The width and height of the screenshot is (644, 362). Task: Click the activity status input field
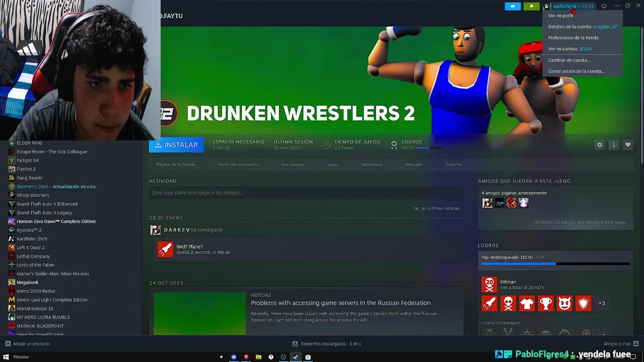[306, 193]
